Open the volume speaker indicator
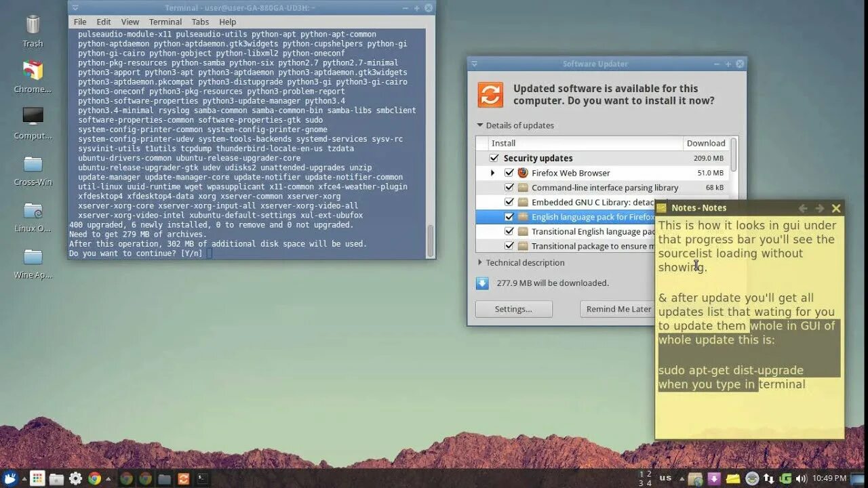This screenshot has width=868, height=488. pos(802,479)
